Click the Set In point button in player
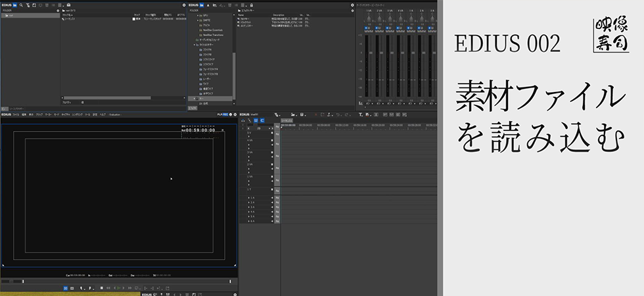The image size is (644, 296). (x=81, y=288)
